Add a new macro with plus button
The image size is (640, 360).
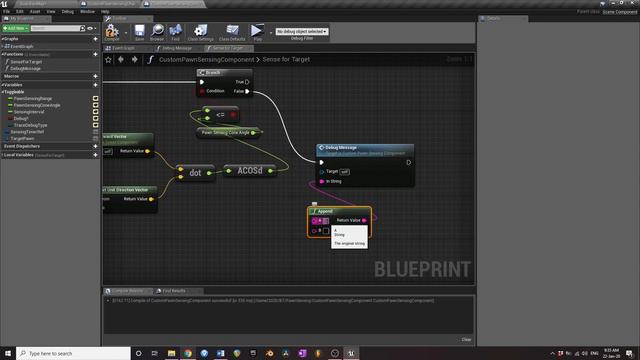pos(96,76)
